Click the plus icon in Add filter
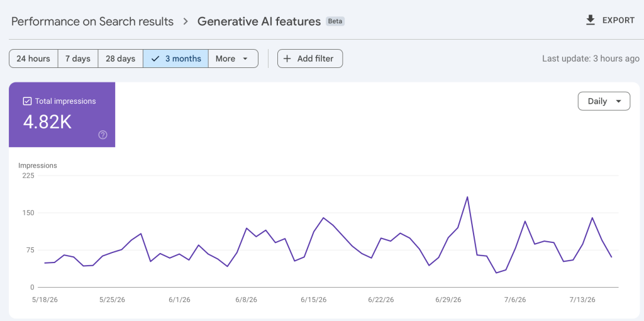Screen dimensions: 644x321 click(287, 59)
